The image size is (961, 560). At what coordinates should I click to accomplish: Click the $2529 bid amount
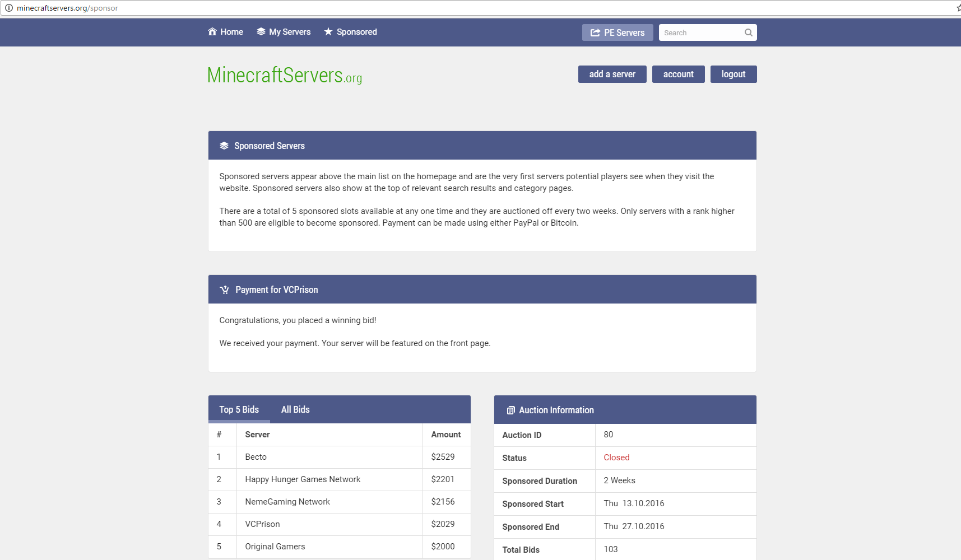443,457
